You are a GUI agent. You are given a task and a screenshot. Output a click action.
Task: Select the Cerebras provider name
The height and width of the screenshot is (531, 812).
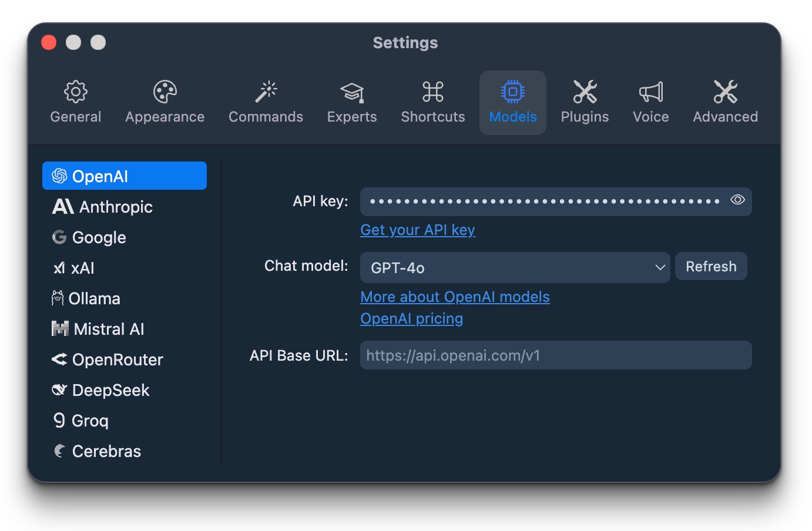pos(106,451)
